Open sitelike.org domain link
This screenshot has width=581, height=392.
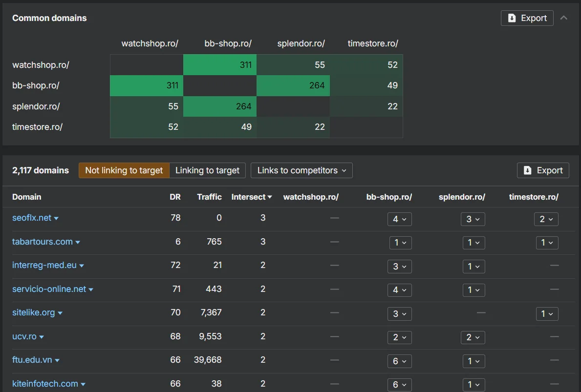point(33,313)
